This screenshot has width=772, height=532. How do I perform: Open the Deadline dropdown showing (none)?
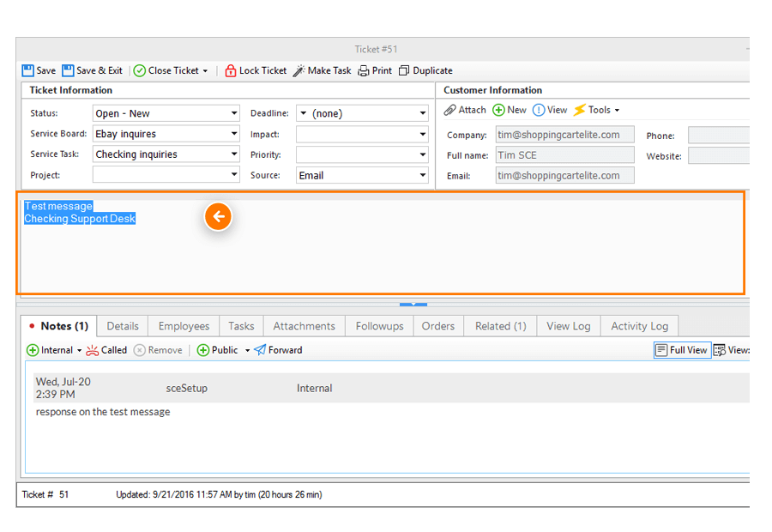tap(423, 113)
